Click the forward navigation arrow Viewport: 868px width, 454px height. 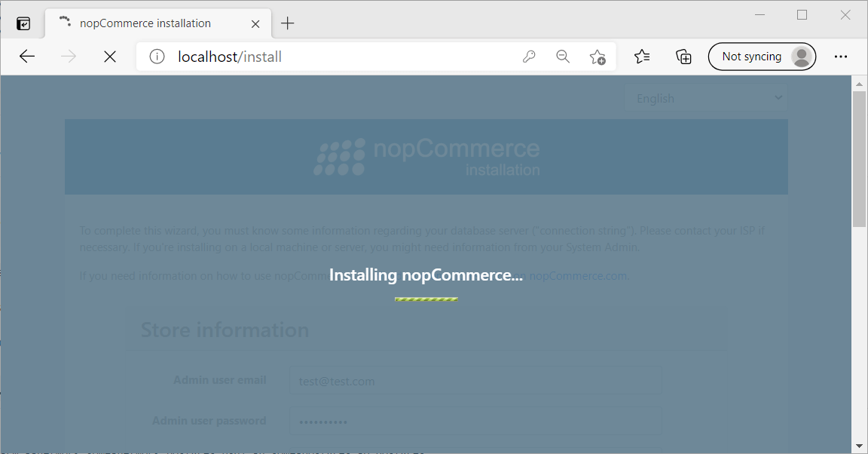pos(69,57)
